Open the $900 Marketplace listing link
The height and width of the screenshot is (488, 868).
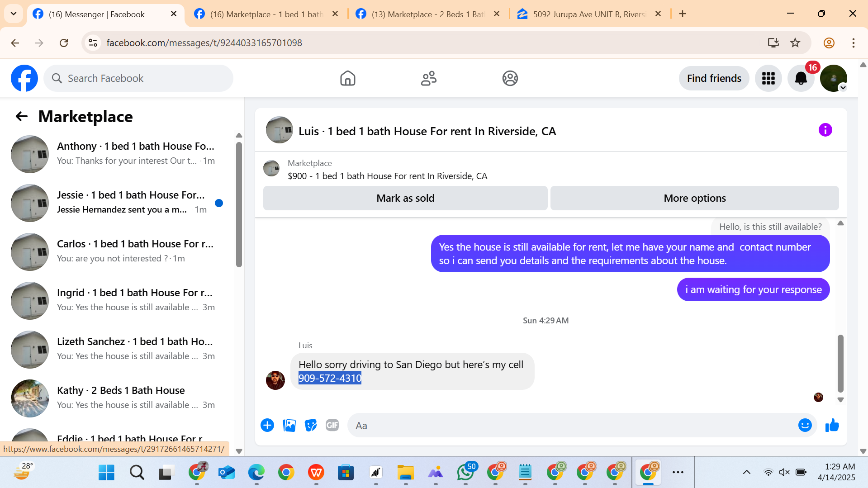click(x=387, y=176)
